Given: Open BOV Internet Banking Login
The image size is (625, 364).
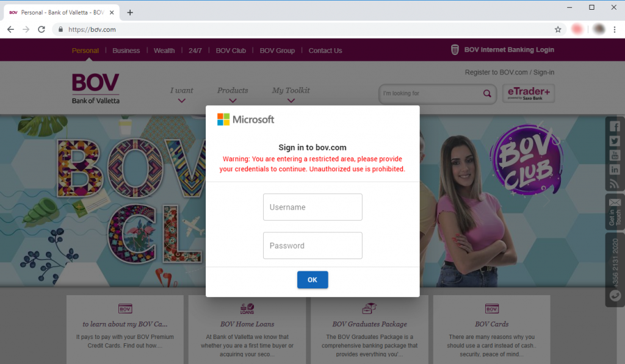Looking at the screenshot, I should [x=509, y=50].
